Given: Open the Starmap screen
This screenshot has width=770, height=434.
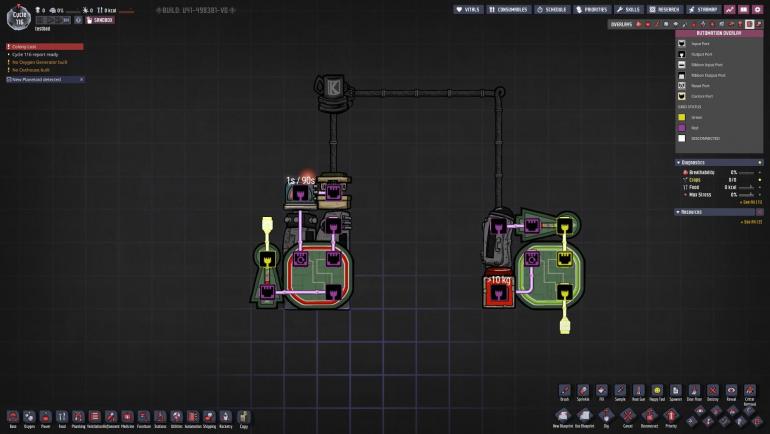Looking at the screenshot, I should point(703,9).
